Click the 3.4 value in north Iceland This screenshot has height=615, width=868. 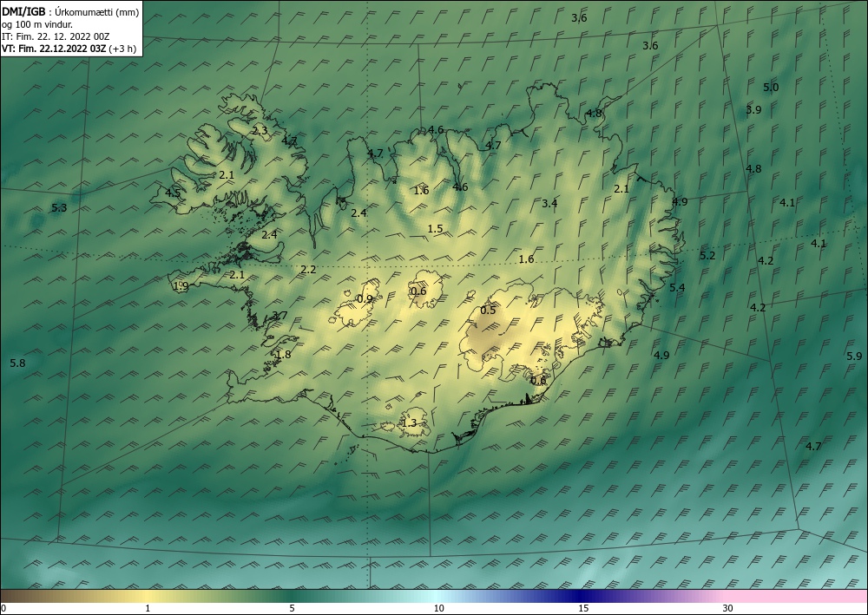coord(549,204)
